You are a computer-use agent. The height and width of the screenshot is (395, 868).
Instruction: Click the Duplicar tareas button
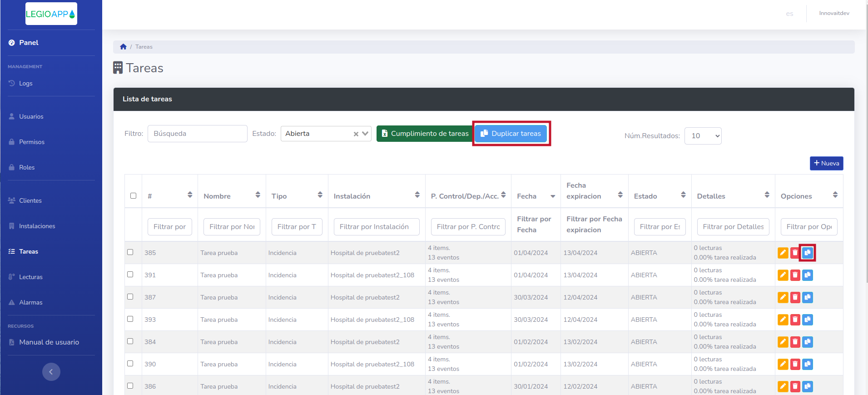(x=511, y=134)
